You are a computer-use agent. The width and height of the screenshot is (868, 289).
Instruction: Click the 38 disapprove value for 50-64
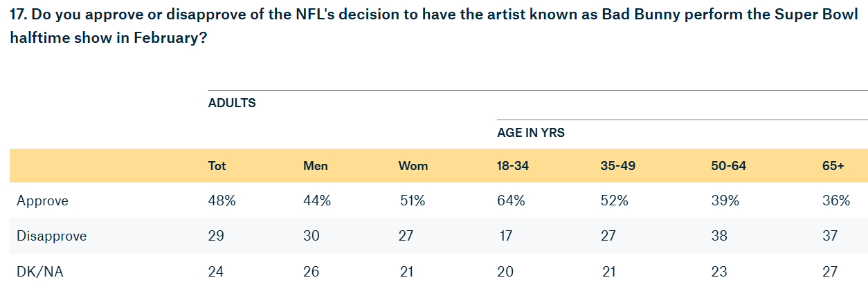[x=719, y=236]
